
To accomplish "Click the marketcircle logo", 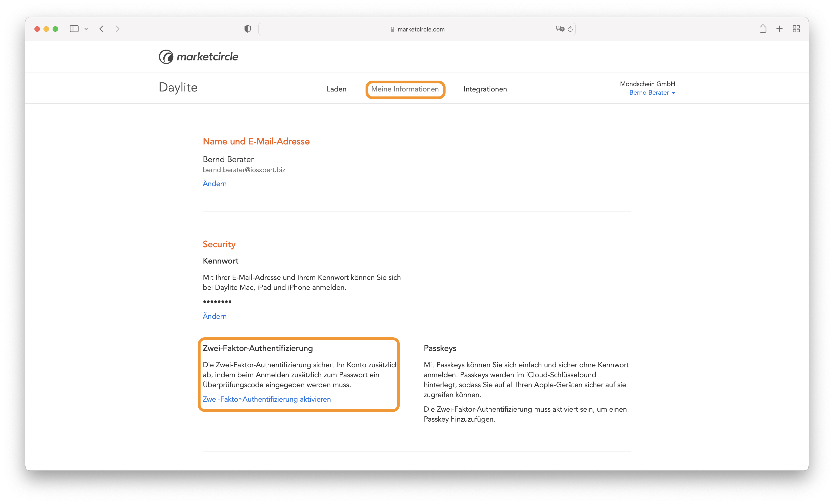I will 198,56.
